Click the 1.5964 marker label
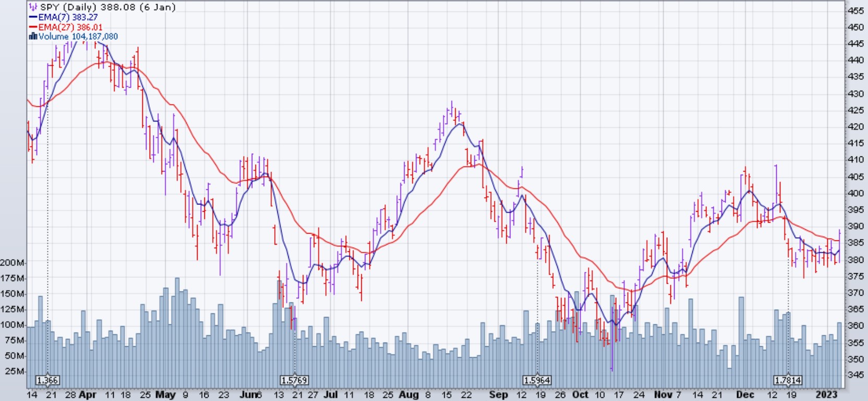868x401 pixels. pos(537,381)
